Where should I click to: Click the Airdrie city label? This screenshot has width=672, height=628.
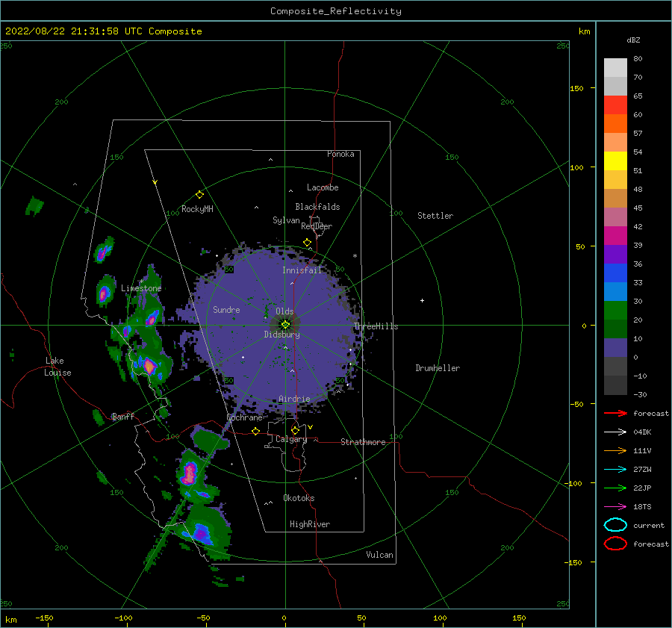coord(294,399)
